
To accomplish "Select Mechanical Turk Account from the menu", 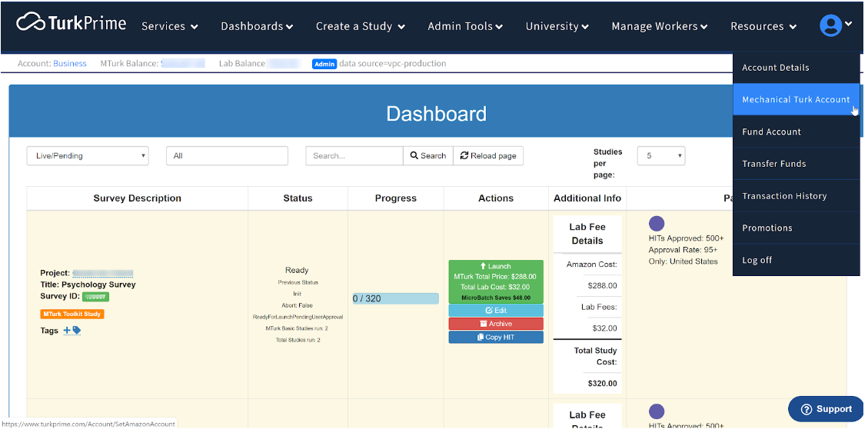I will pyautogui.click(x=796, y=99).
